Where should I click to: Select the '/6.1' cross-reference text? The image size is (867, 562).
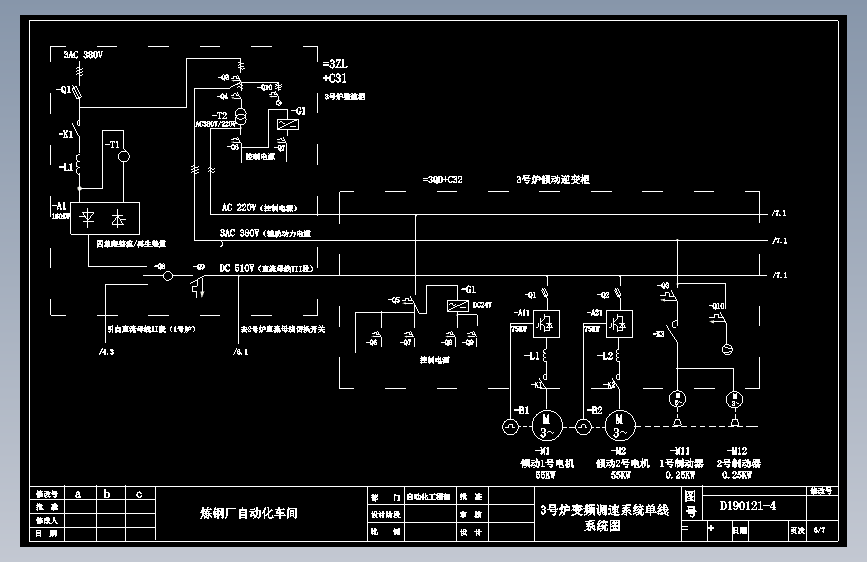(x=241, y=352)
